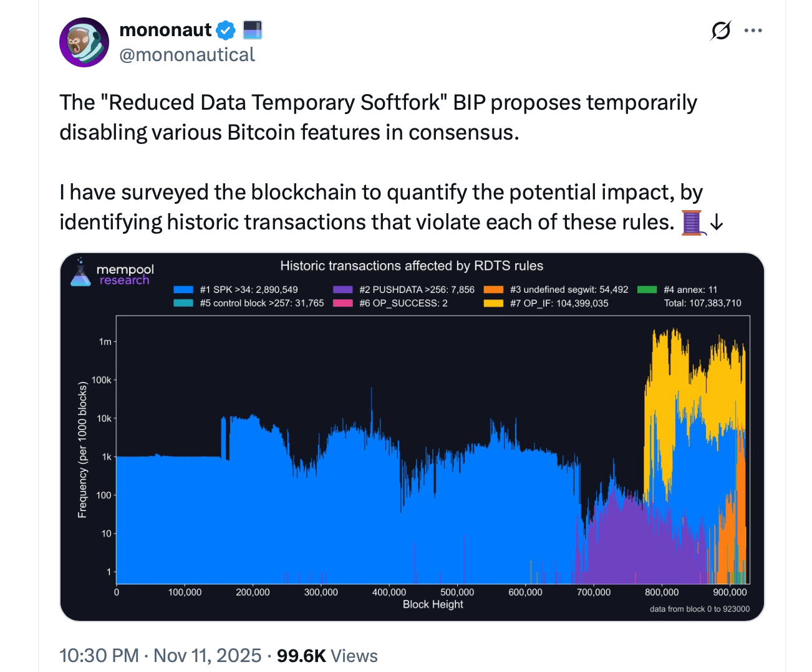The image size is (812, 672).
Task: Select the orange #3 undefined segwit legend marker
Action: click(492, 289)
